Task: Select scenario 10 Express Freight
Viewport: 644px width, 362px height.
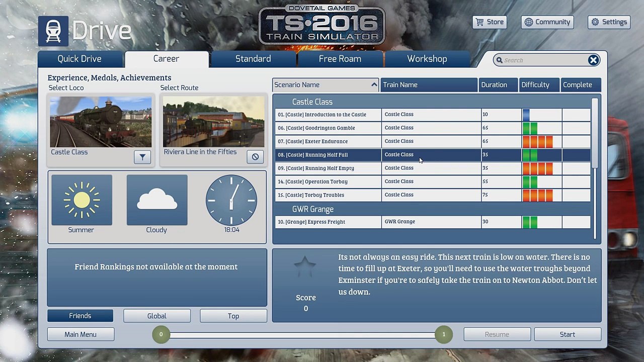Action: [x=433, y=222]
